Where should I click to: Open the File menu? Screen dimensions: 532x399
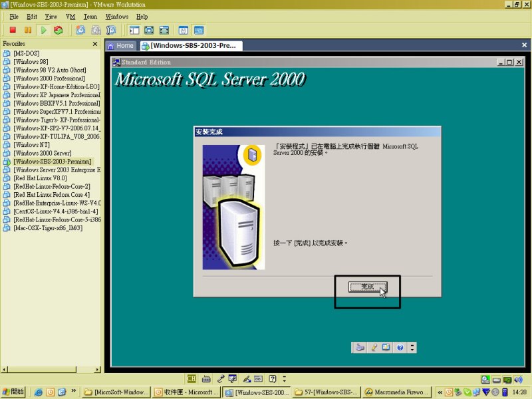14,17
